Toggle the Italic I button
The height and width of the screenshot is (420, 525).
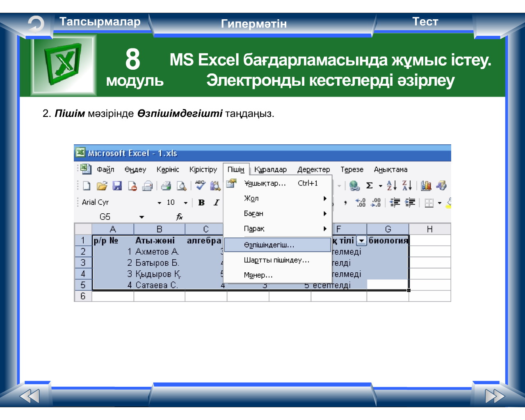pos(216,203)
